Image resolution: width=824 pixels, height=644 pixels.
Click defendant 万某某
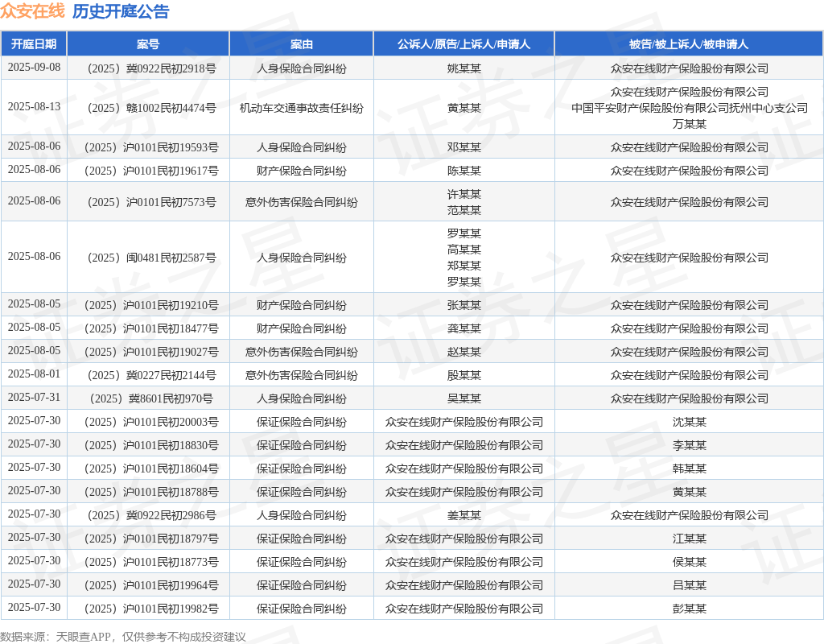690,124
